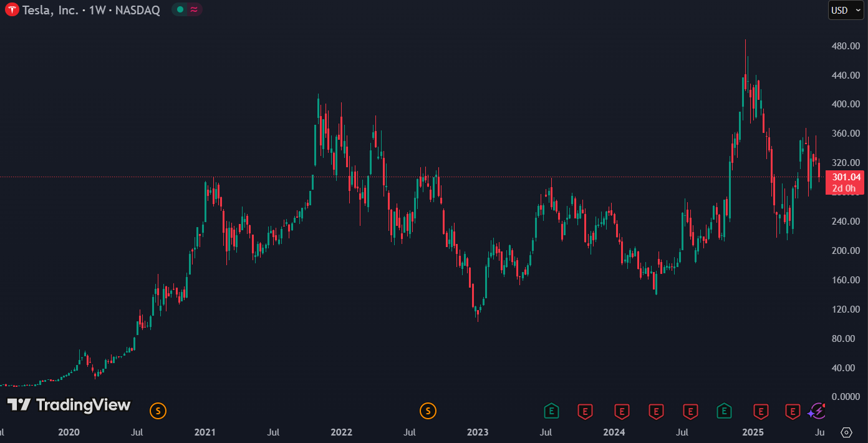The image size is (868, 443).
Task: Open the green October 2024 earnings marker
Action: coord(724,411)
